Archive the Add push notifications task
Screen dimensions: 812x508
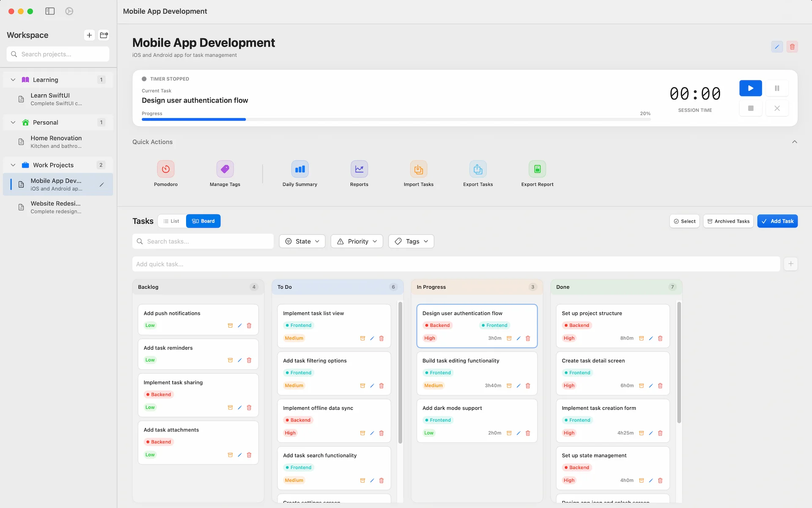230,326
